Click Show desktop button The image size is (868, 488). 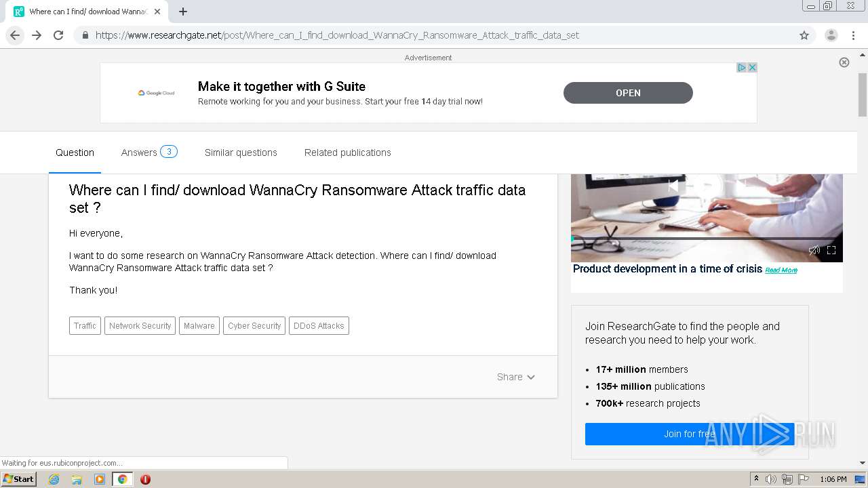click(x=861, y=479)
